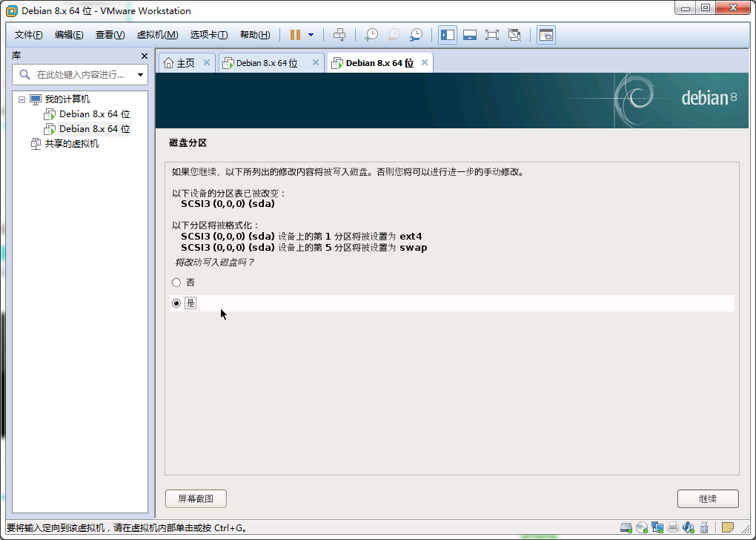Select 共享的虚拟机 in the library
756x540 pixels.
[72, 144]
